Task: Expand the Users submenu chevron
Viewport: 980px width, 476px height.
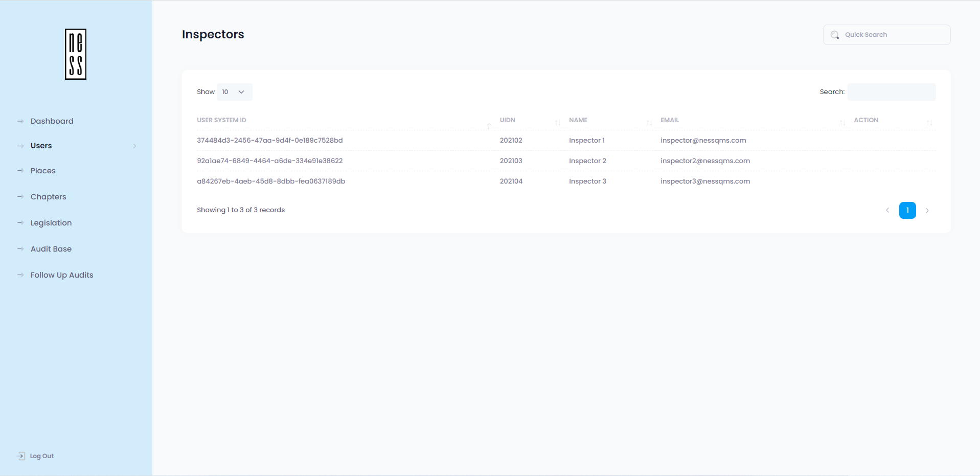Action: [x=135, y=146]
